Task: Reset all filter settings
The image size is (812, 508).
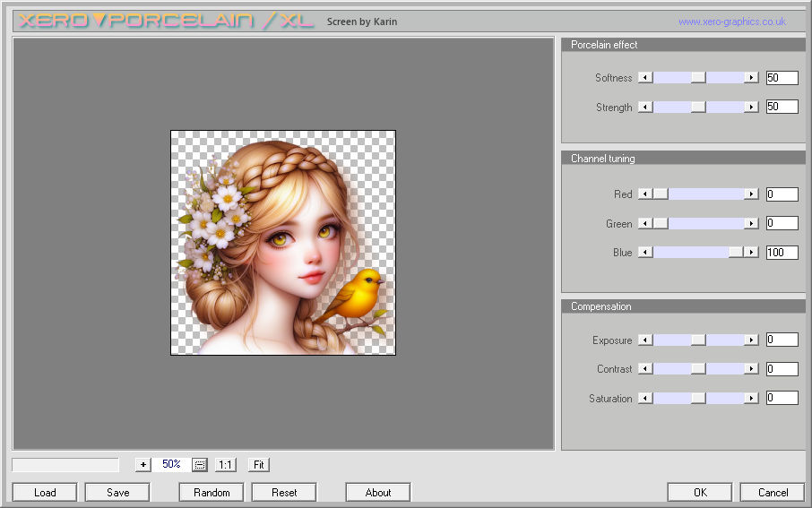Action: (284, 492)
